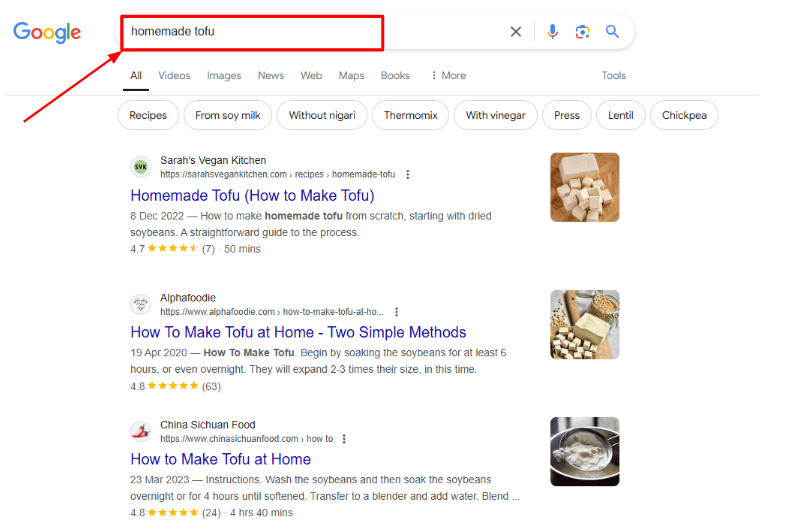Open three-dot menu for Alphafoodie result

[397, 312]
